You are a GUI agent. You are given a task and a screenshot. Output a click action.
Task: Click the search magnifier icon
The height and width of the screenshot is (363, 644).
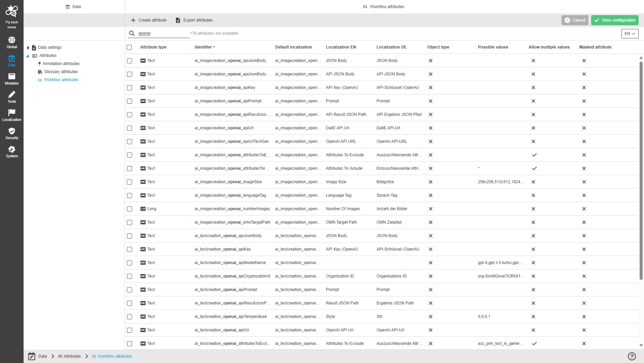pyautogui.click(x=132, y=33)
